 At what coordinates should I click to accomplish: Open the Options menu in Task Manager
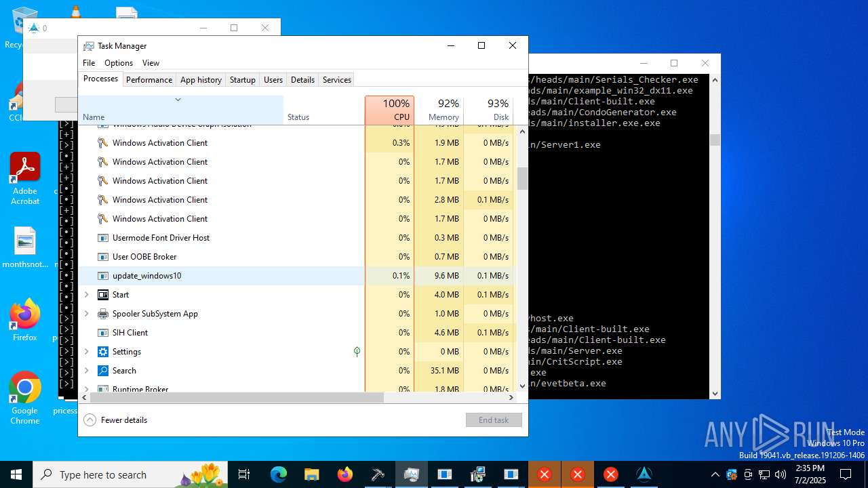[119, 63]
